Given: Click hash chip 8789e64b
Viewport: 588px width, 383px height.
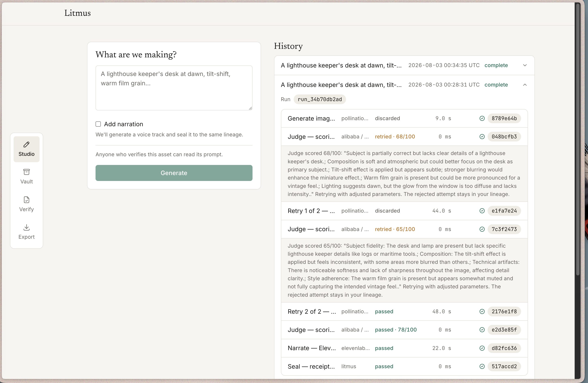Looking at the screenshot, I should [504, 119].
